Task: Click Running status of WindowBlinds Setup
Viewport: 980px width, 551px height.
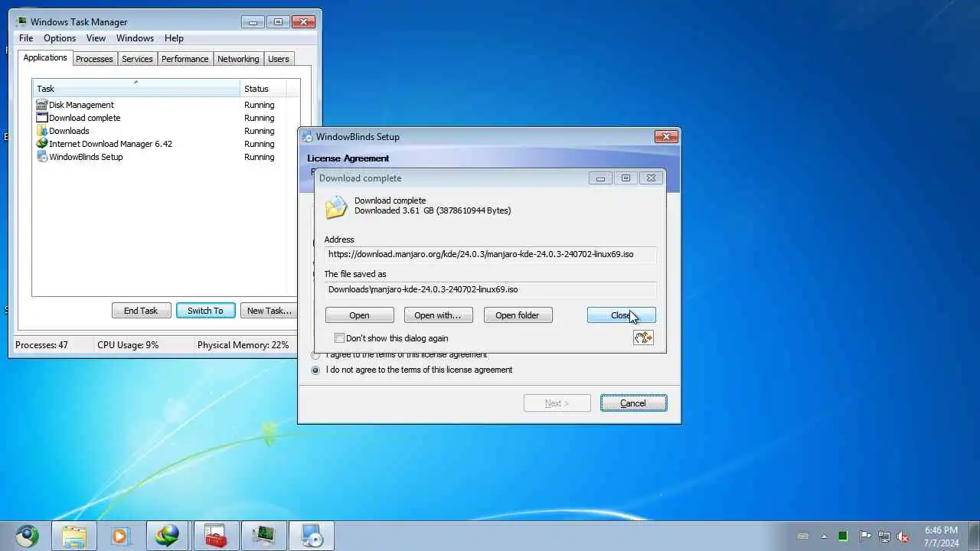Action: [259, 157]
